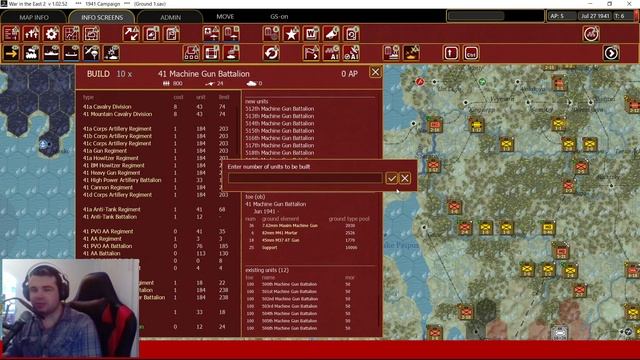
Task: Select the ADMIN tab
Action: [171, 17]
